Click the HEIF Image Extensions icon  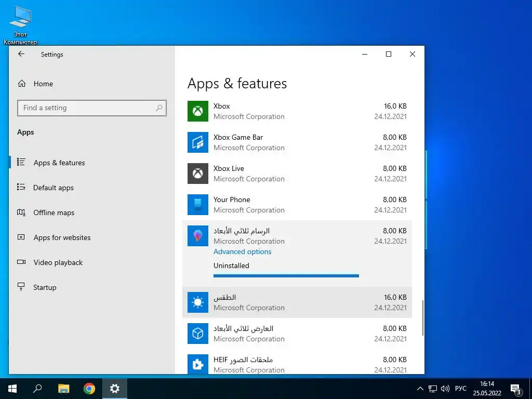coord(198,364)
